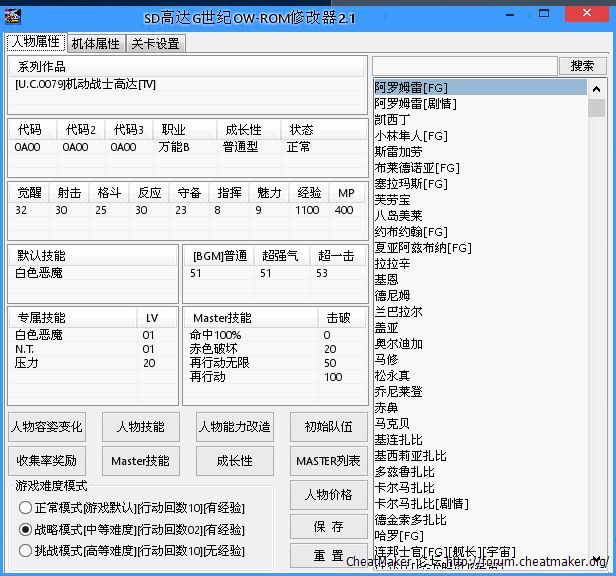Click the app icon in the title bar
Screen dimensions: 616x576
coord(14,17)
